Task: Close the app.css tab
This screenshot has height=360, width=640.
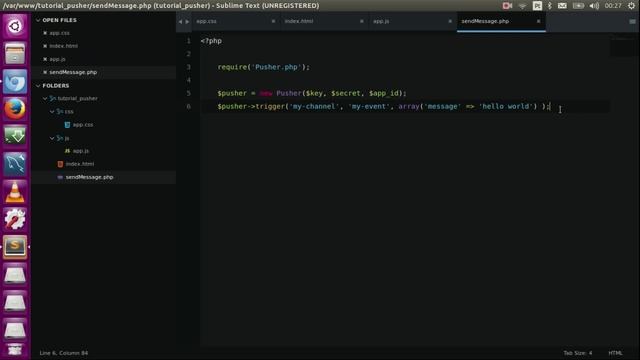Action: (273, 21)
